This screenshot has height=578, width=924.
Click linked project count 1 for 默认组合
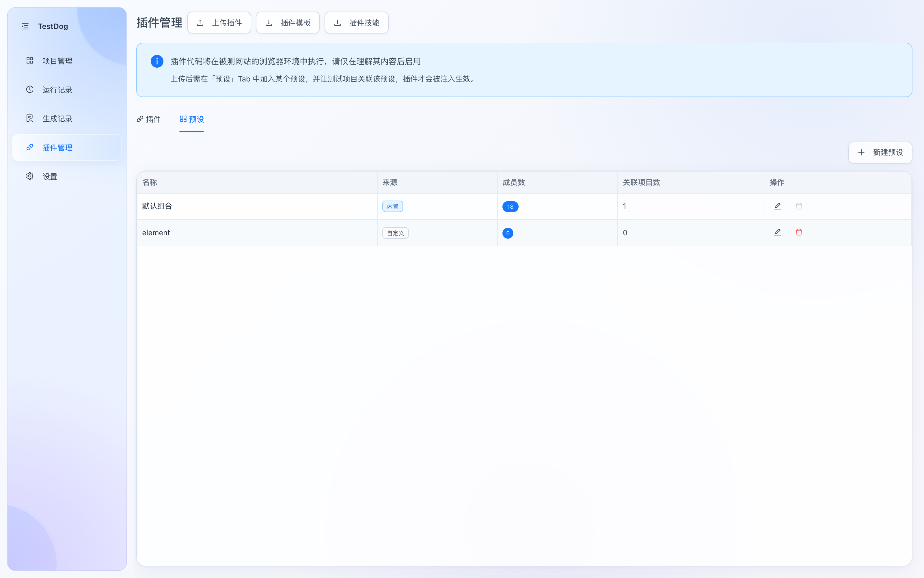coord(625,206)
